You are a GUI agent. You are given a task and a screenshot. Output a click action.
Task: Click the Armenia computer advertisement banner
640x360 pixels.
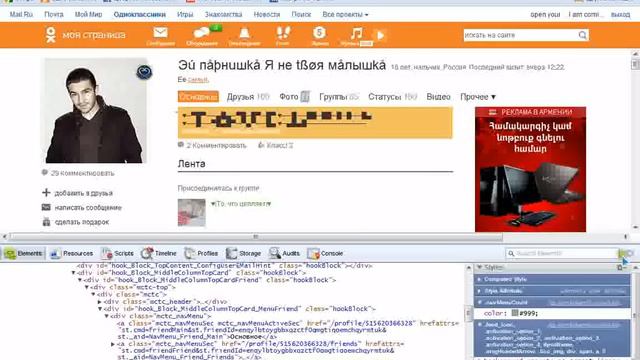(530, 169)
